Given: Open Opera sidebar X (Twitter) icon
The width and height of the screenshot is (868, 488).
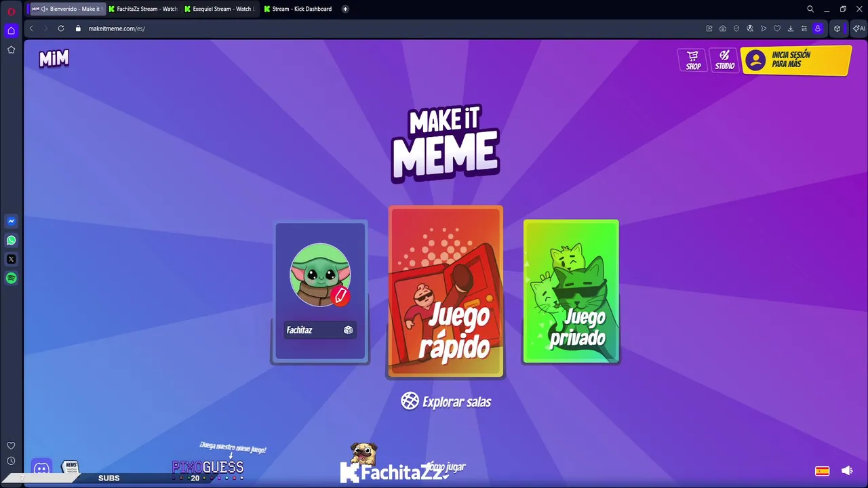Looking at the screenshot, I should coord(11,259).
